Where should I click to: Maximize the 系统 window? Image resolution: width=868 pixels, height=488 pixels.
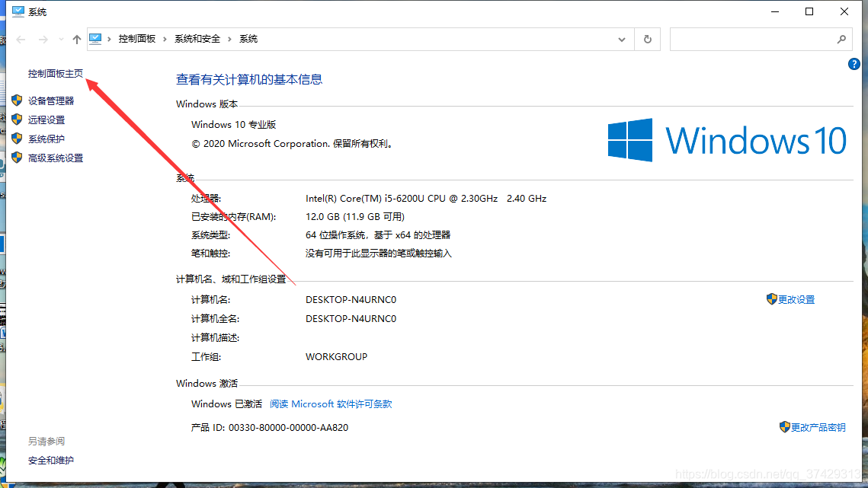pyautogui.click(x=809, y=11)
